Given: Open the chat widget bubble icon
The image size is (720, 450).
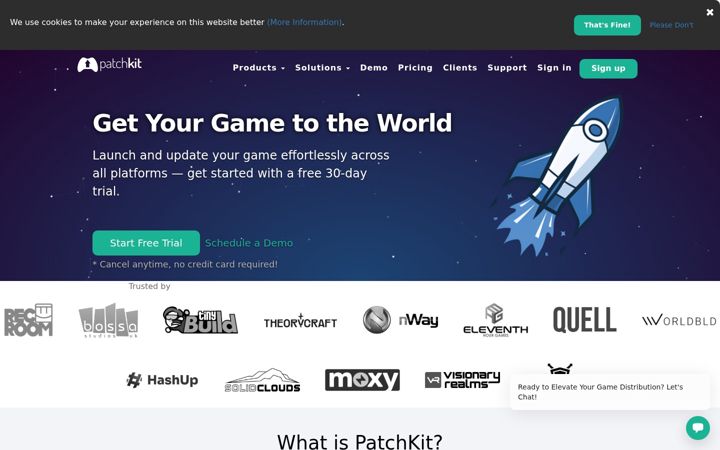Looking at the screenshot, I should (698, 428).
